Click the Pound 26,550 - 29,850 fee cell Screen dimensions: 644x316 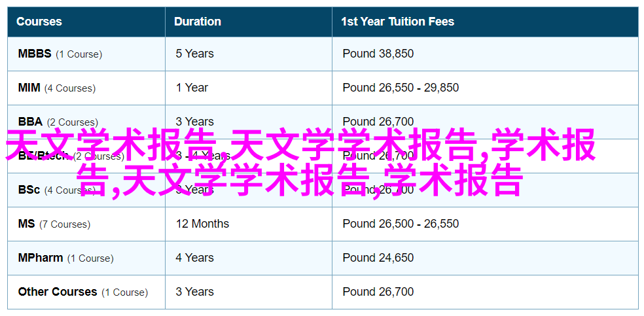click(x=486, y=88)
